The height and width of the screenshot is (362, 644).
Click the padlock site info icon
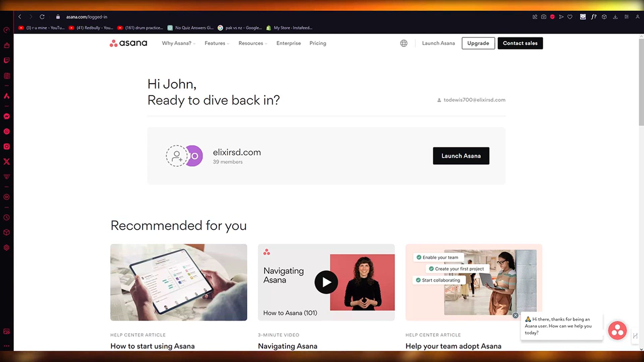58,17
